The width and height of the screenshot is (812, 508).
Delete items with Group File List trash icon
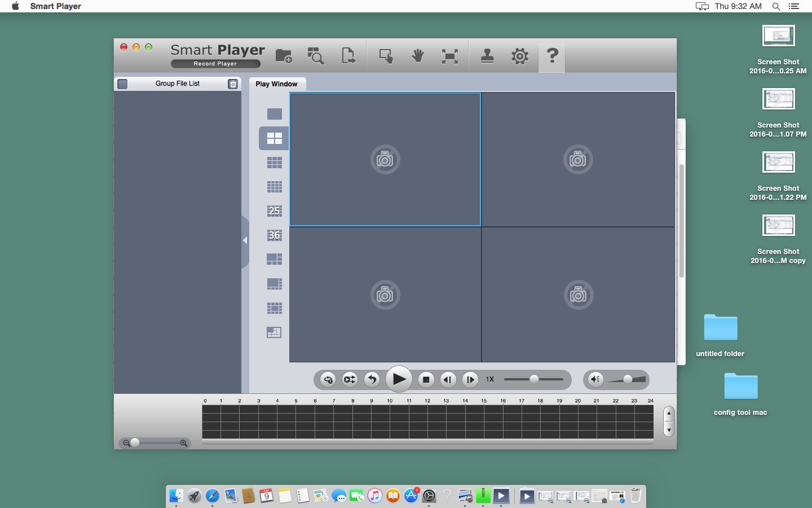click(x=233, y=84)
